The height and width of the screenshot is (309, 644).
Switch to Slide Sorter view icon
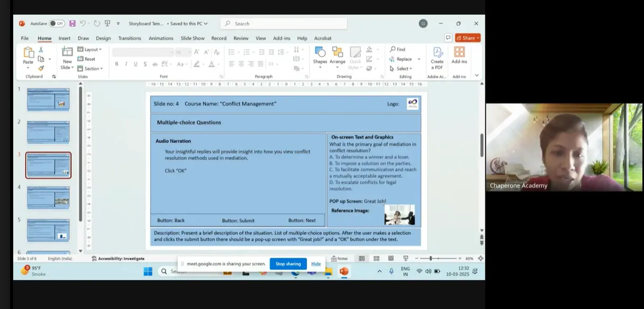(x=376, y=258)
